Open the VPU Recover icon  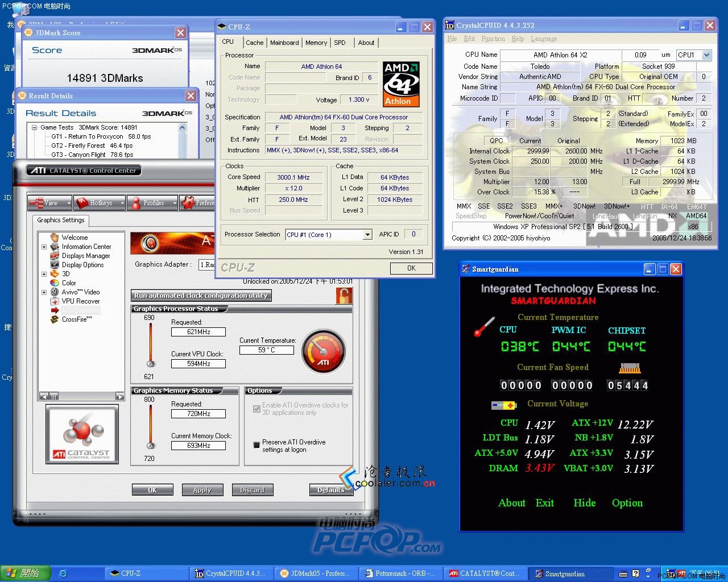(55, 301)
